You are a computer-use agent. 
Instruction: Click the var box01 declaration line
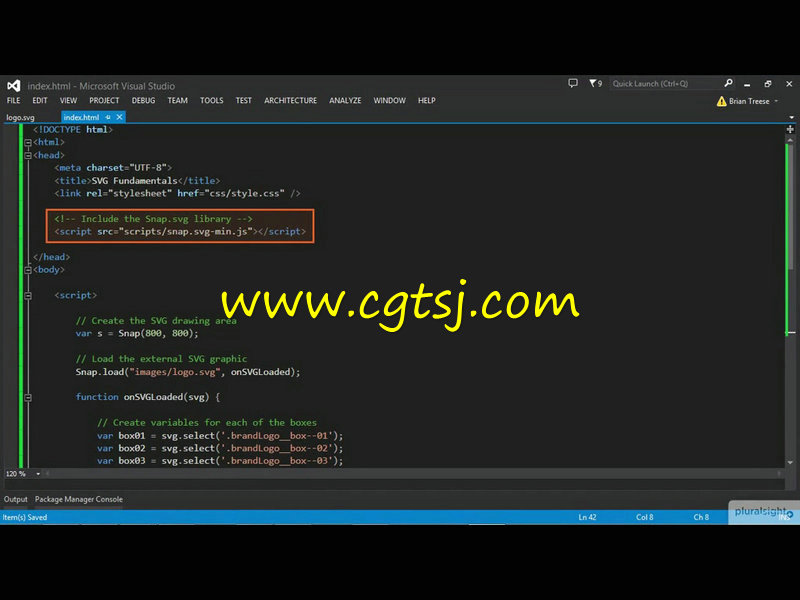[220, 436]
